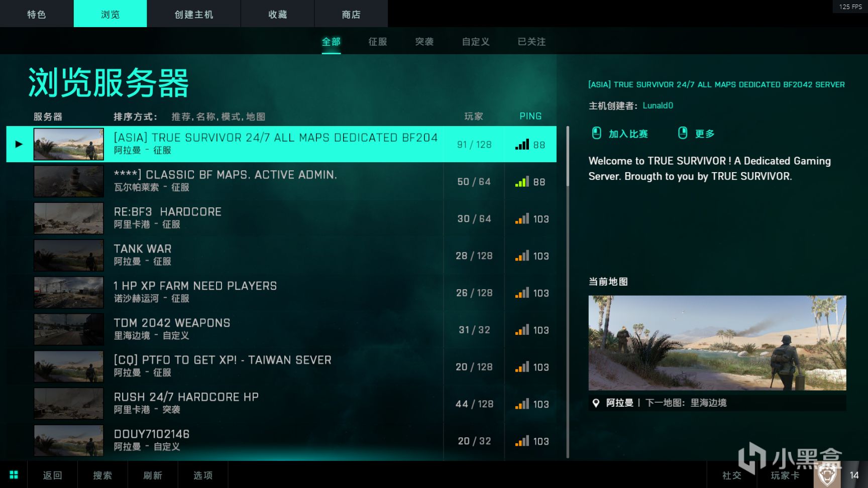The image size is (868, 488).
Task: Sort servers by the PING column
Action: tap(530, 116)
